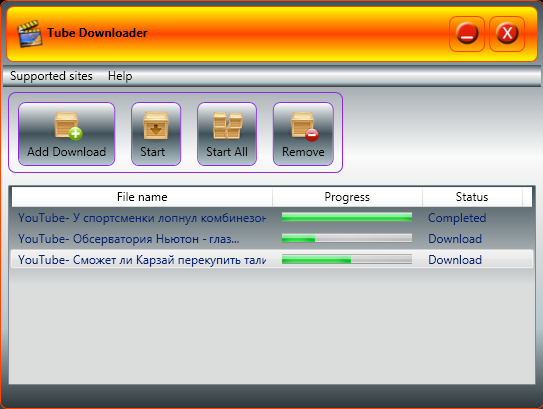
Task: Click the Completed status text
Action: [x=457, y=218]
